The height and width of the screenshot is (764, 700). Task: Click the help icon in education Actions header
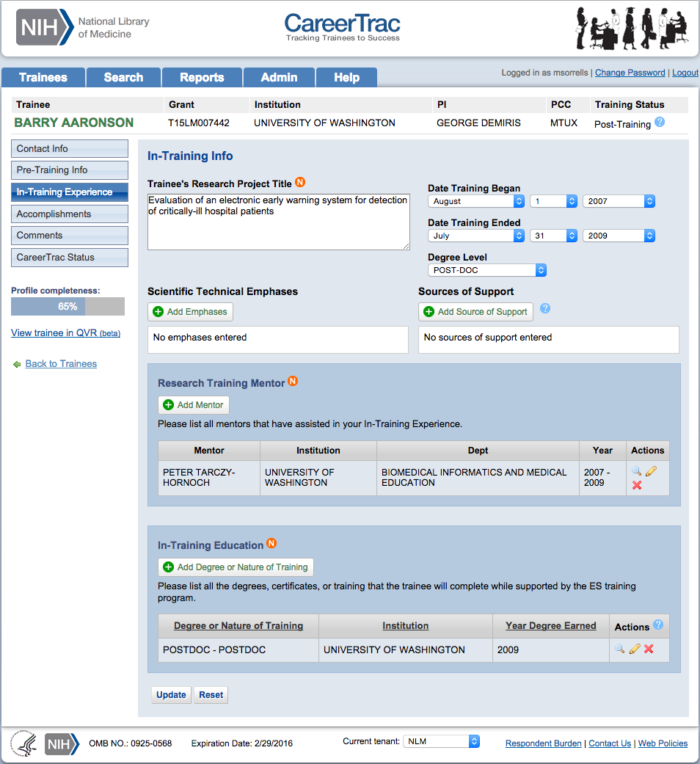point(658,625)
